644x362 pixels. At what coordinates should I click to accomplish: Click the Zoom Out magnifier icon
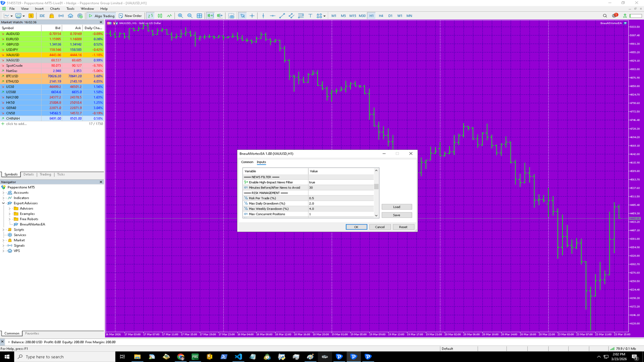tap(190, 16)
